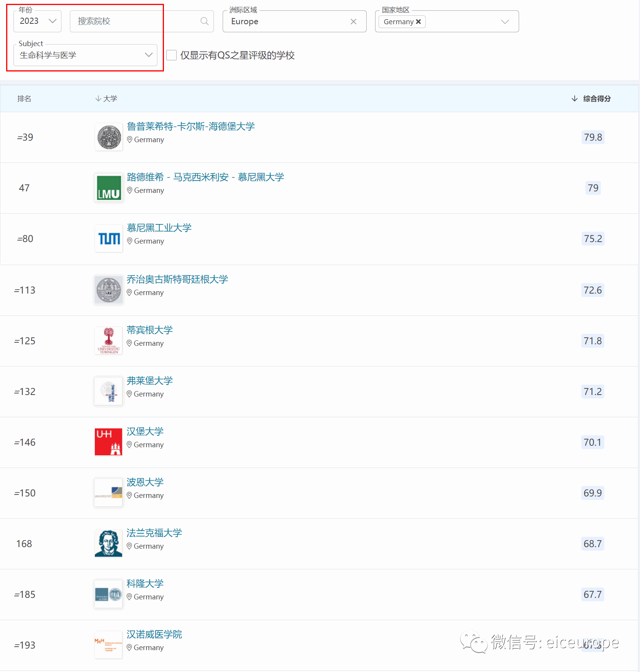The width and height of the screenshot is (640, 672).
Task: Click the 79.8 score of Heidelberg
Action: tap(593, 137)
